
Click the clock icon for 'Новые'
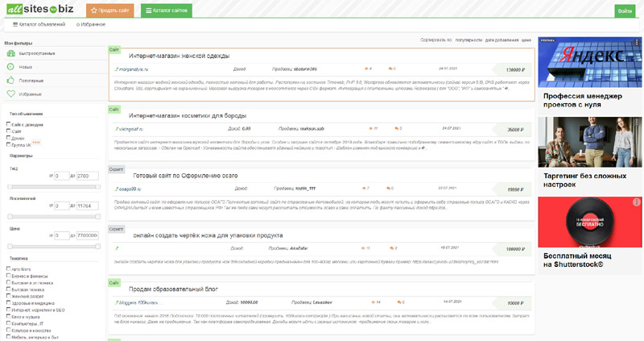point(10,67)
